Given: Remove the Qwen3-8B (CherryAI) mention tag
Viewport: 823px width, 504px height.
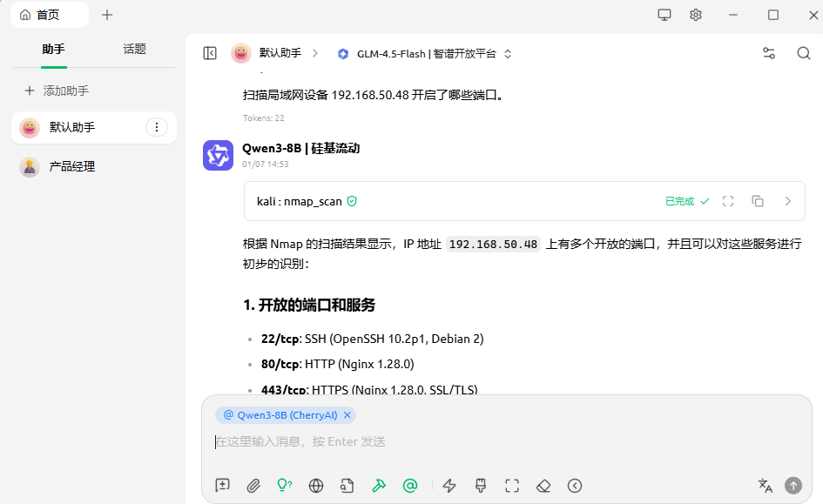Looking at the screenshot, I should click(347, 415).
